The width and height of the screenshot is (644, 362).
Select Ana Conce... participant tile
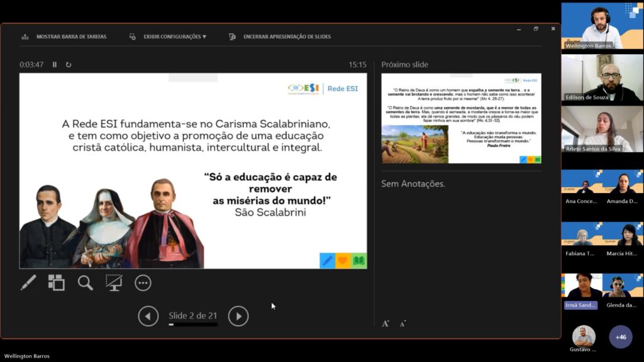tap(582, 187)
